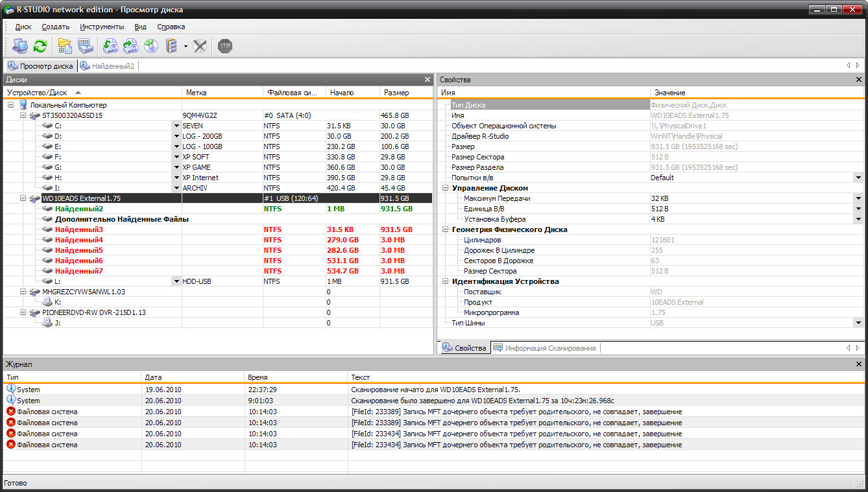Open the Справка menu
The width and height of the screenshot is (868, 492).
click(x=171, y=27)
